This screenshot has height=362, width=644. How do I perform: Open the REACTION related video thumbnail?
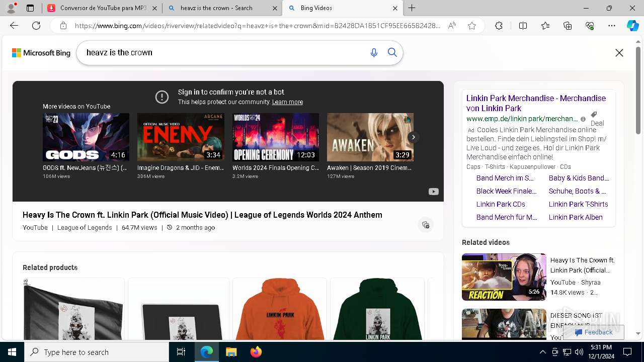[x=504, y=277]
